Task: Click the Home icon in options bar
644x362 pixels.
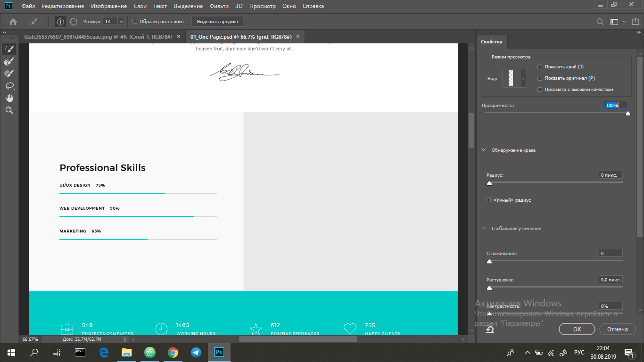Action: pos(13,21)
